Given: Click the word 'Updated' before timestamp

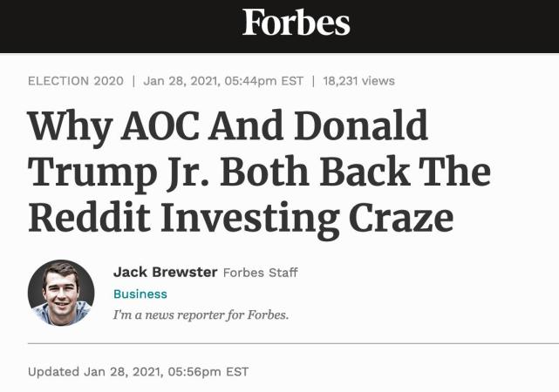Looking at the screenshot, I should tap(54, 371).
